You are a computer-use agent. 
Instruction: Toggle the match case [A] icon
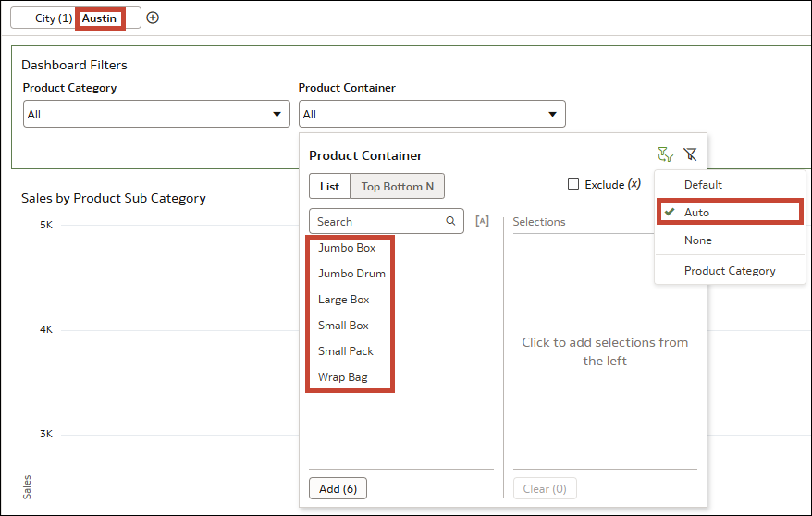(x=481, y=221)
